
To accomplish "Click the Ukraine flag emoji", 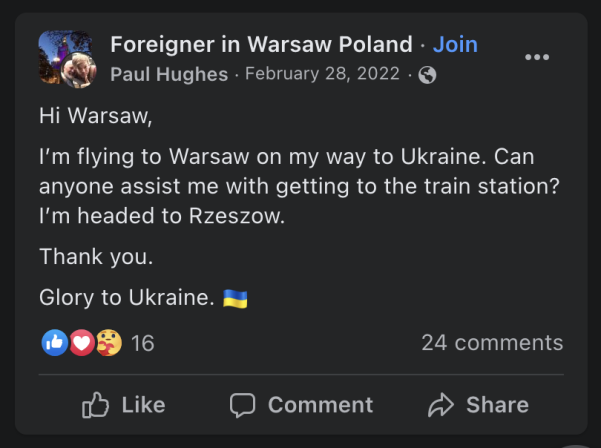I will pyautogui.click(x=235, y=298).
